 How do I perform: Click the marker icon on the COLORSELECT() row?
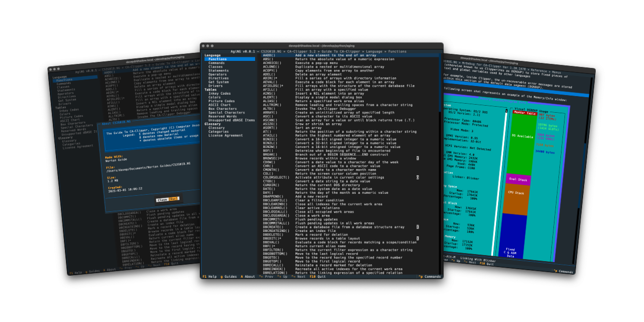coord(417,177)
